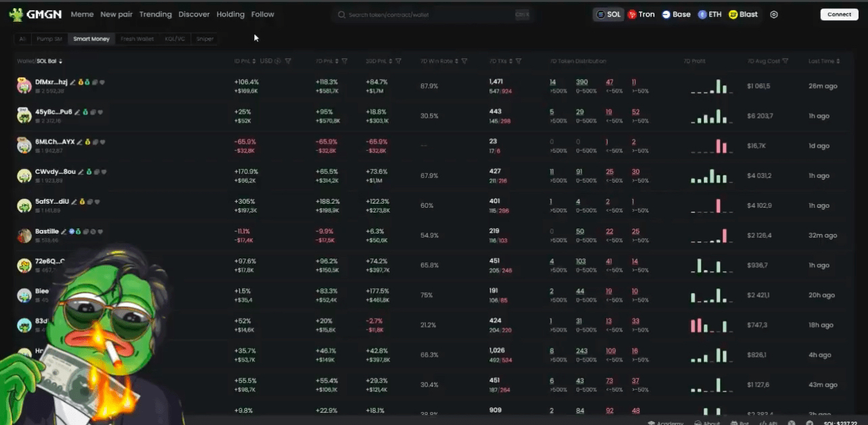Select the Pump SM tab
The height and width of the screenshot is (425, 868).
click(49, 39)
